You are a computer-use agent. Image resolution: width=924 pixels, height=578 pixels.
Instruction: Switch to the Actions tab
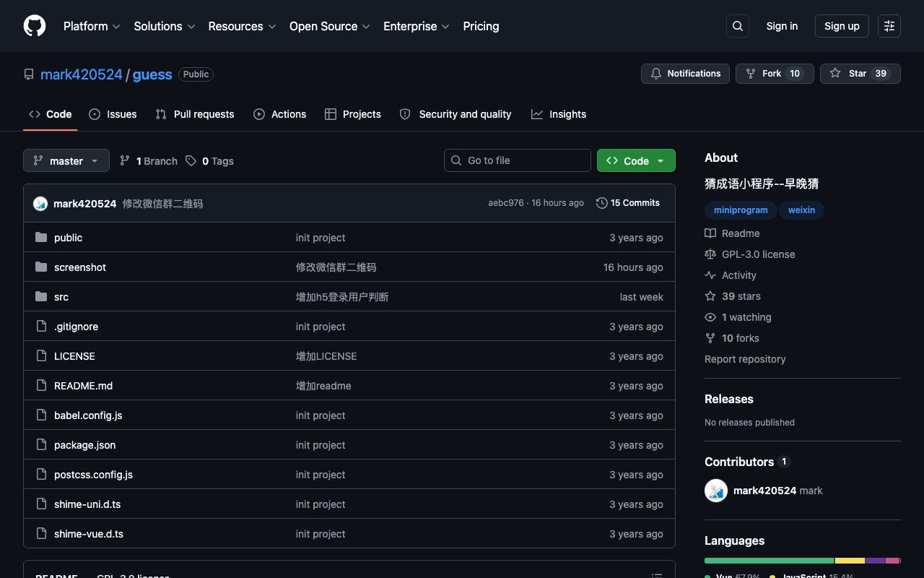(280, 114)
